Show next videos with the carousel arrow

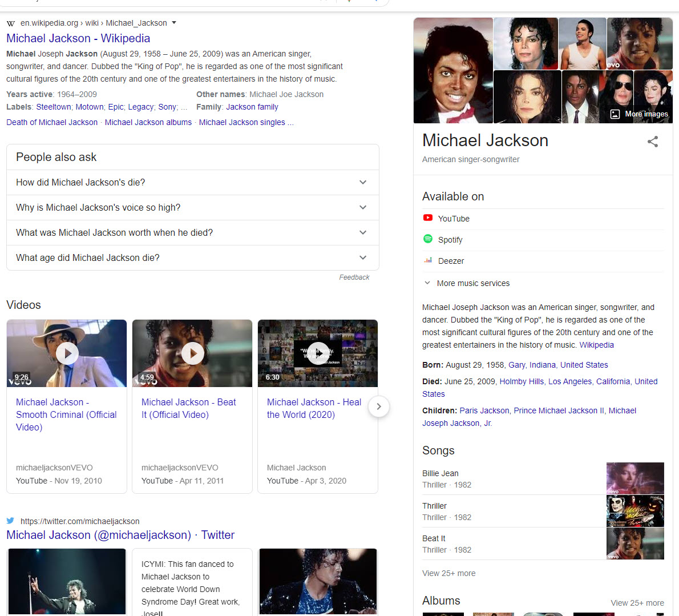[x=379, y=406]
